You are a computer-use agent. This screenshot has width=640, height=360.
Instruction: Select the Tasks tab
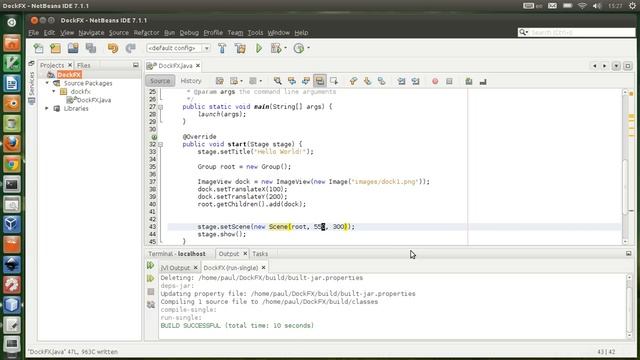(x=260, y=253)
